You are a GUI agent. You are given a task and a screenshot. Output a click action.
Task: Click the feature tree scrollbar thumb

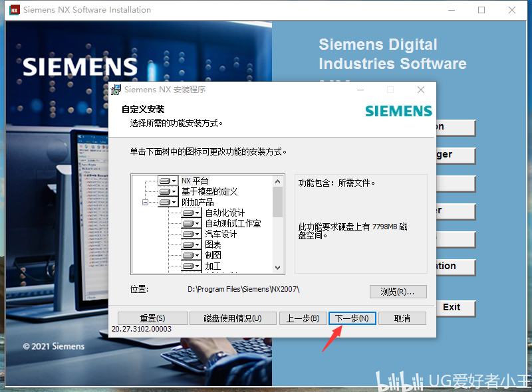(x=278, y=202)
